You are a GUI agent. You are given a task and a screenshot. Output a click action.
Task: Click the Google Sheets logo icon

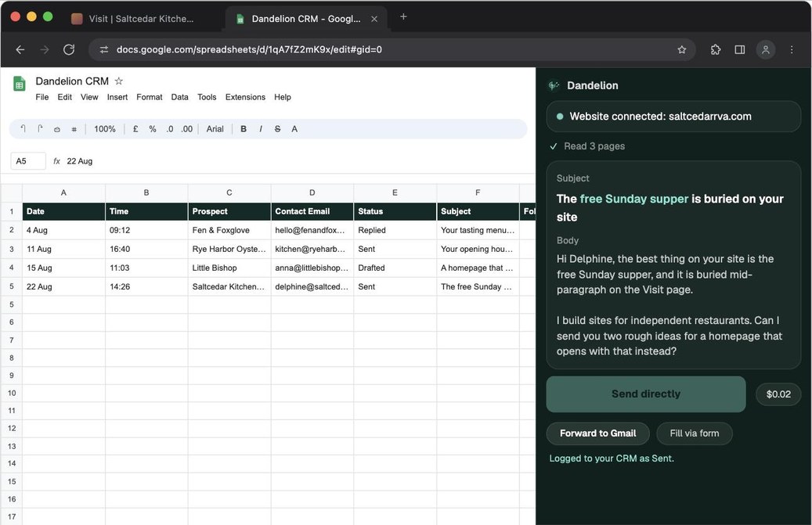pyautogui.click(x=20, y=83)
